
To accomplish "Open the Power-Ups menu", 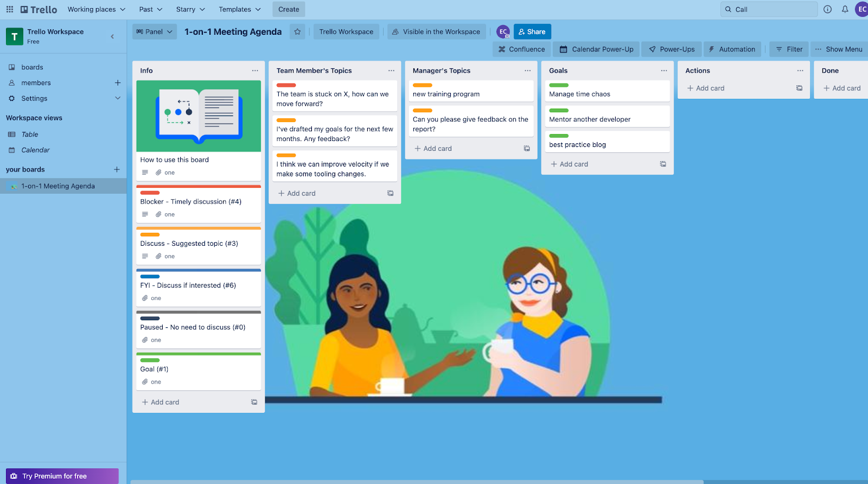I will (x=672, y=49).
